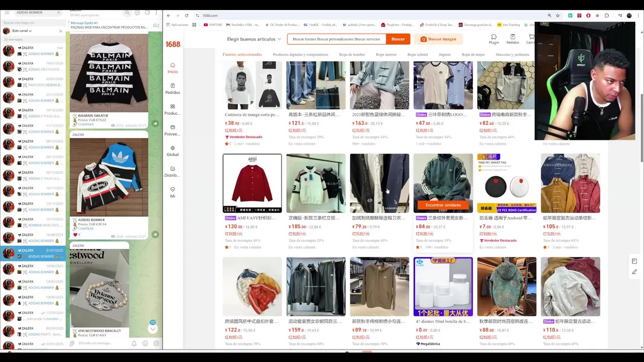This screenshot has height=362, width=644.
Task: Open Productos in 1688 left sidebar
Action: pos(173,110)
